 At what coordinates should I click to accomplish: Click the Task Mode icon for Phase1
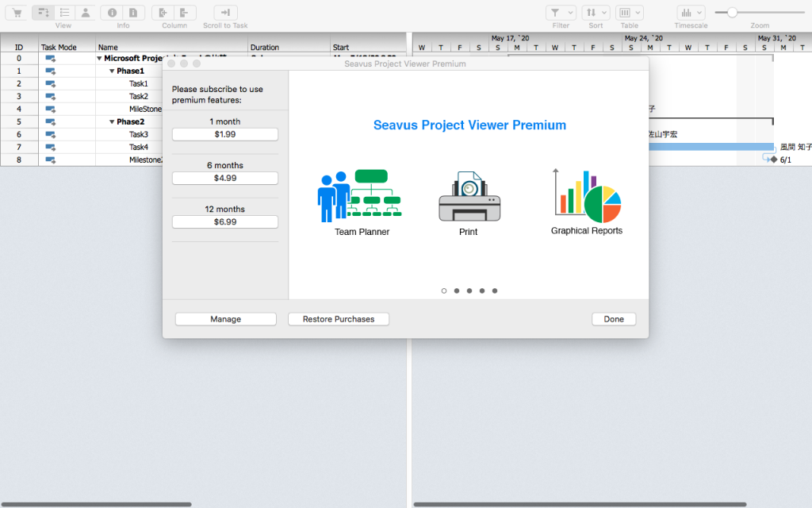50,71
